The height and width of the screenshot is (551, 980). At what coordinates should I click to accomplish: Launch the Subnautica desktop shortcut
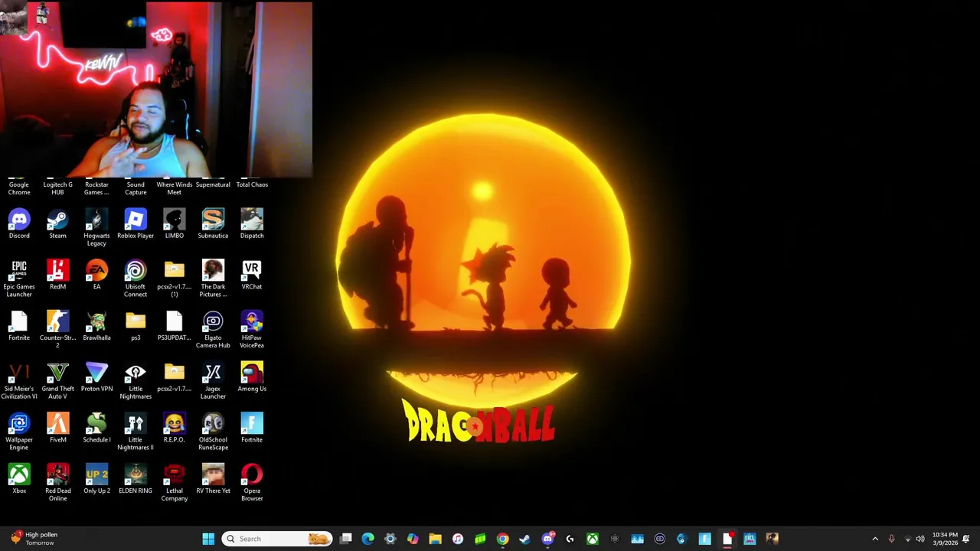point(213,224)
